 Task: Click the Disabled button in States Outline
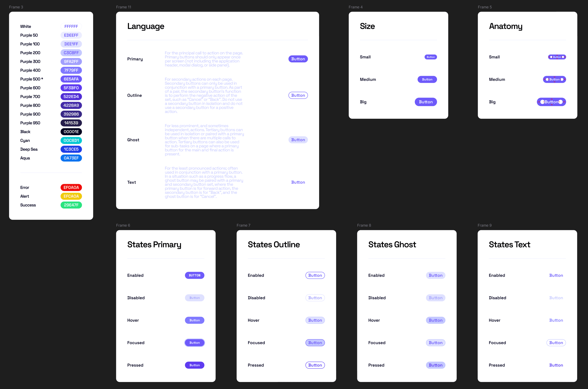(x=315, y=298)
